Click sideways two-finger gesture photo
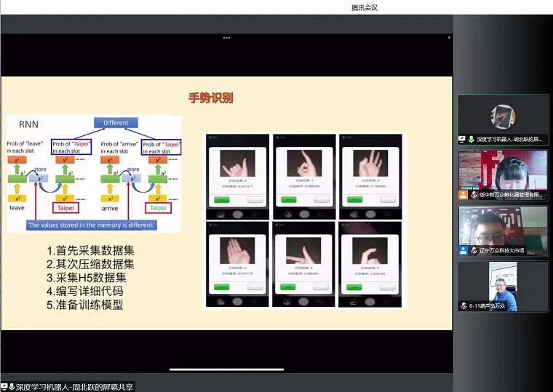The width and height of the screenshot is (553, 392). point(303,251)
